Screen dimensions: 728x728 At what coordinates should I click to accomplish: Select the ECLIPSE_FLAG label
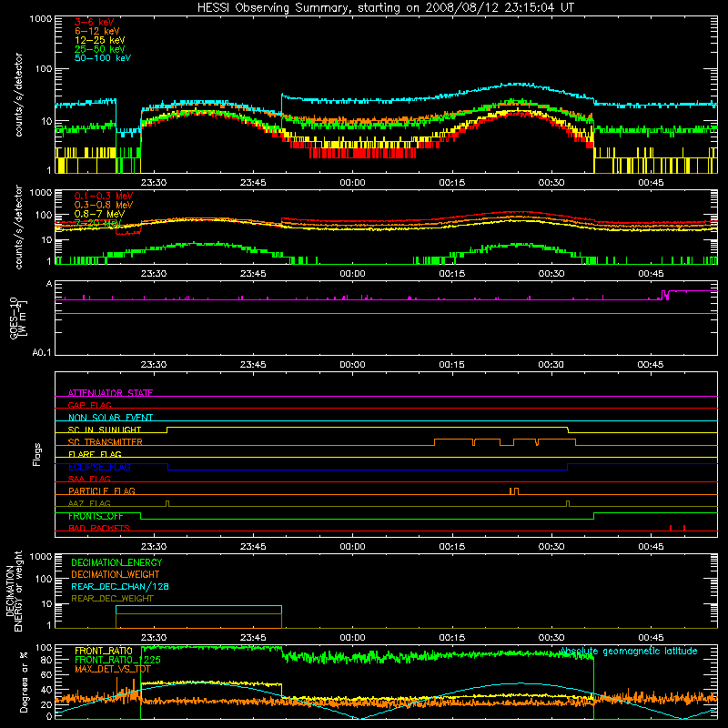pyautogui.click(x=99, y=467)
